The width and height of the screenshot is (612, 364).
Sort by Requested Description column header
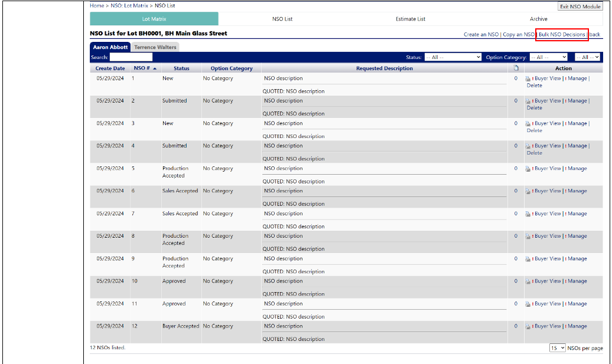point(385,68)
